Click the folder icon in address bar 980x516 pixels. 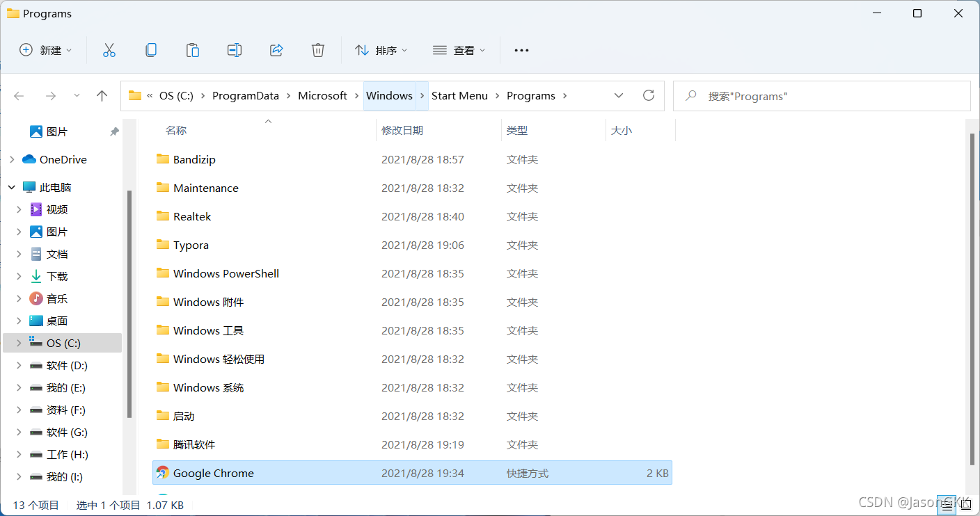pyautogui.click(x=135, y=96)
